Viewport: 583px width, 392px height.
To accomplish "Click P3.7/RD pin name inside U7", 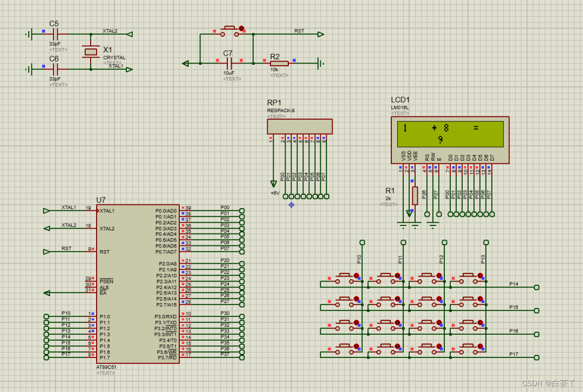I will (167, 357).
